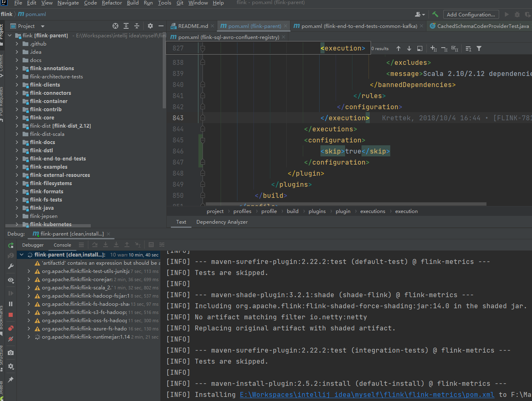Open Project panel gear options

tap(150, 26)
